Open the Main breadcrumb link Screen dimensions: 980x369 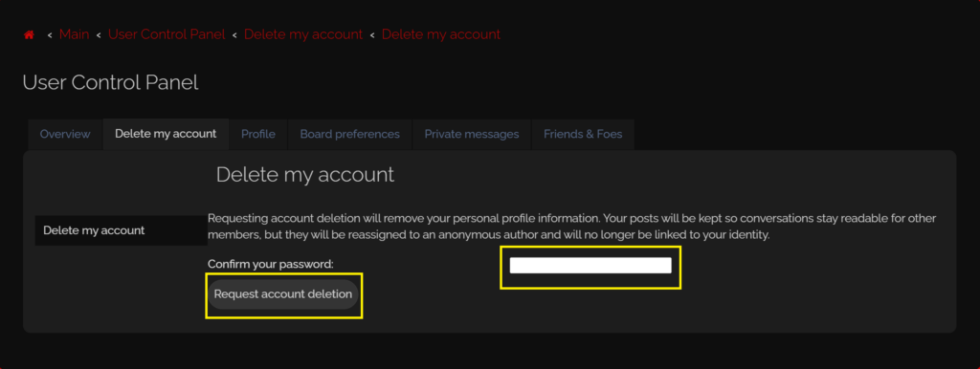click(x=74, y=34)
